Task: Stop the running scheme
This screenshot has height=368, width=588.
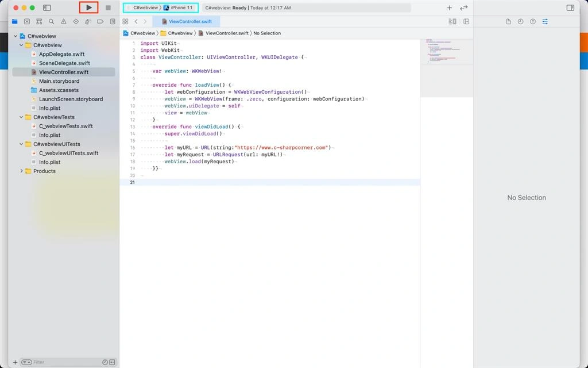Action: tap(108, 7)
